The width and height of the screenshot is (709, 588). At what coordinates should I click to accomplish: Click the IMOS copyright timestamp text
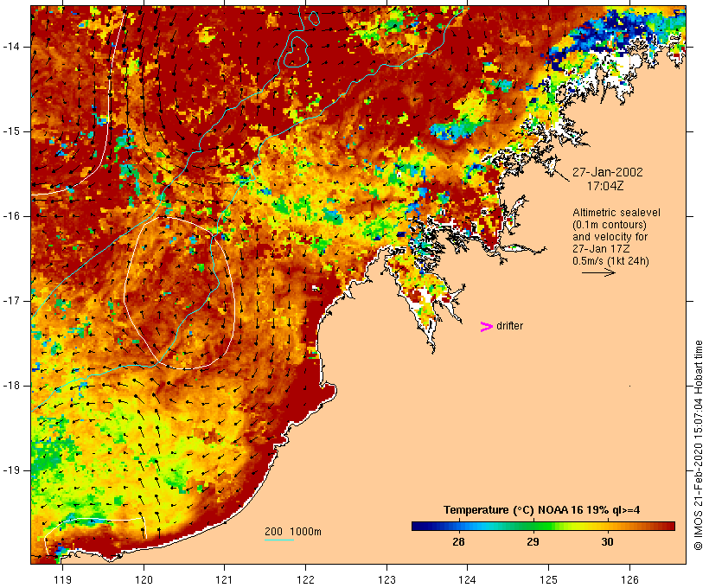click(699, 445)
